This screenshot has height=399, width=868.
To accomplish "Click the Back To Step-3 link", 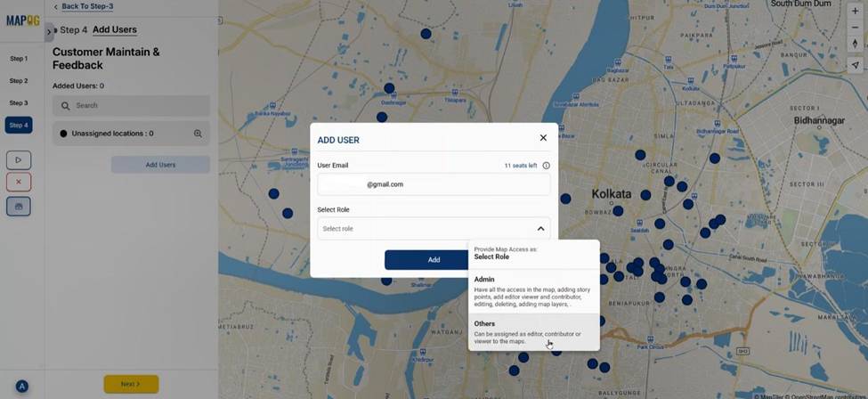I will click(86, 6).
